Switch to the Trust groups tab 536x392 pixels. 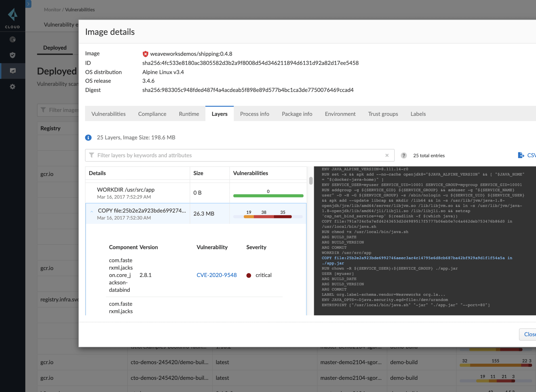pos(383,114)
